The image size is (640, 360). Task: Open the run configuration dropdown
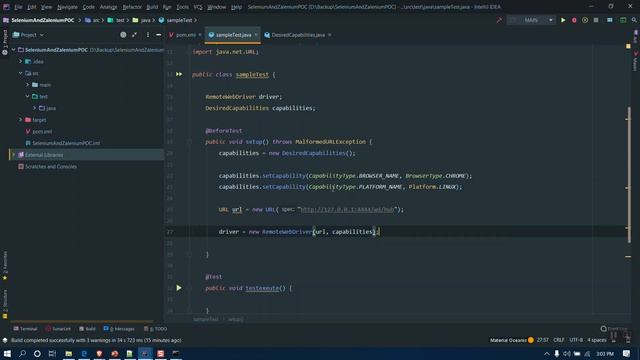coord(531,20)
